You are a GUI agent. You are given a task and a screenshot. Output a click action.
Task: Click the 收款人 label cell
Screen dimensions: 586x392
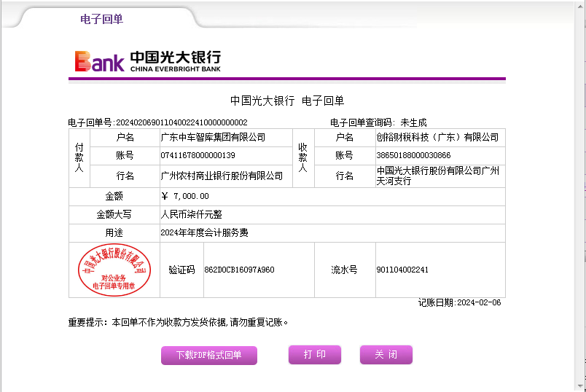point(303,157)
